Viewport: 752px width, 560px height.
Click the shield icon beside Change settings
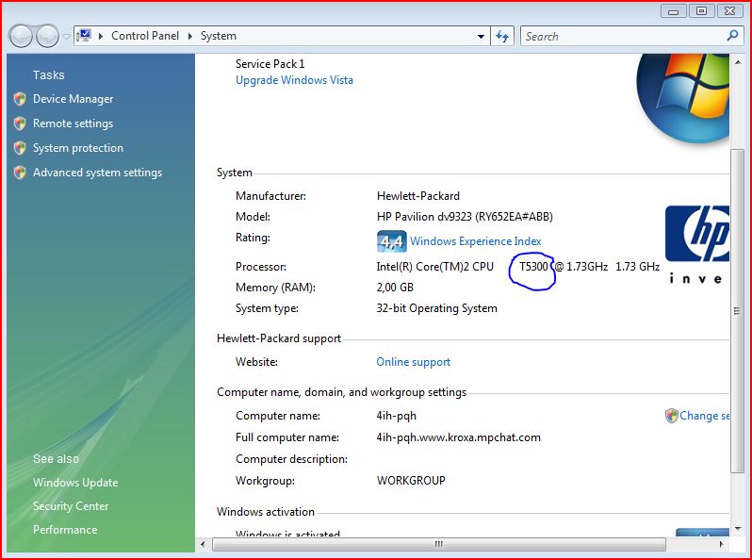pyautogui.click(x=671, y=416)
